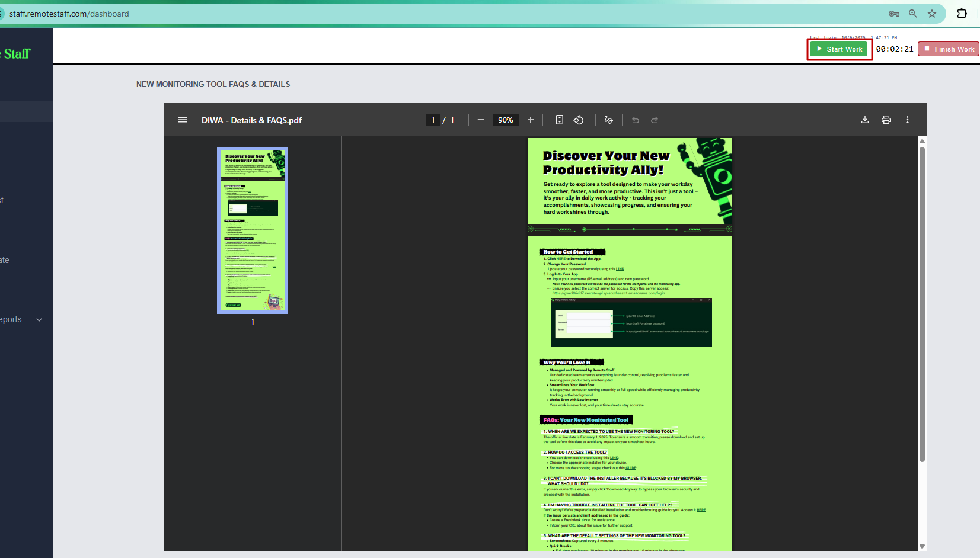Open PDF viewer more actions menu
The height and width of the screenshot is (558, 980).
pyautogui.click(x=908, y=120)
